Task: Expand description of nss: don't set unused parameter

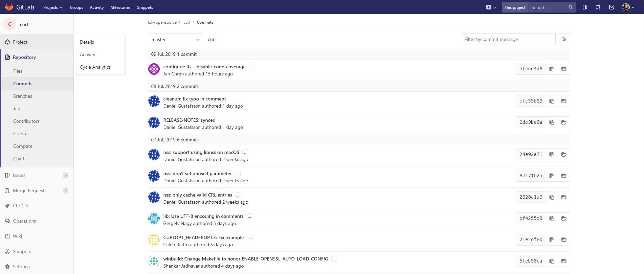Action: tap(238, 174)
